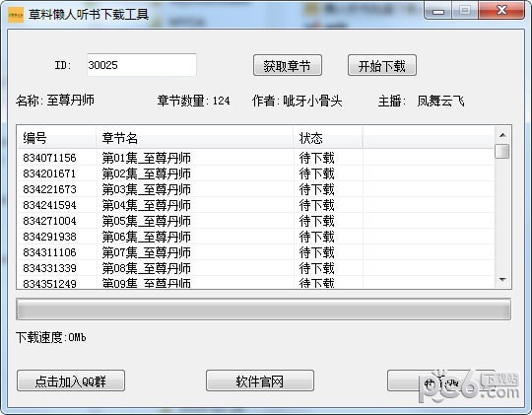Click the app icon in title bar

point(16,15)
